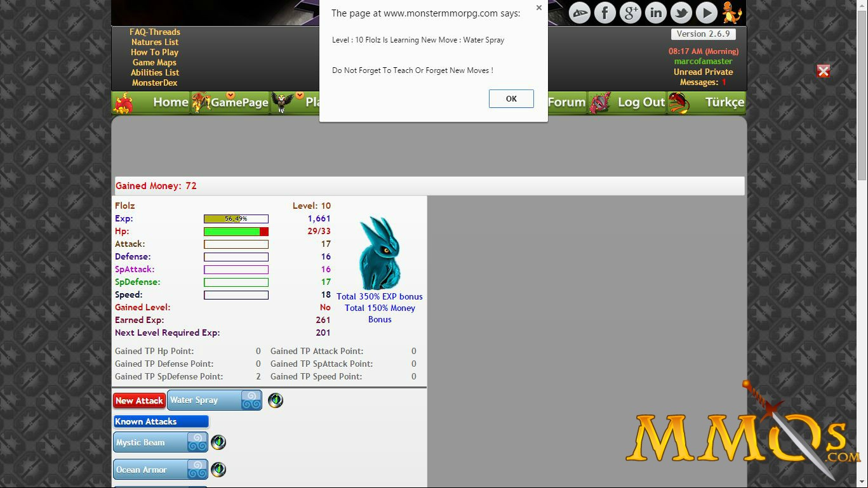Open the Facebook social icon

[604, 13]
